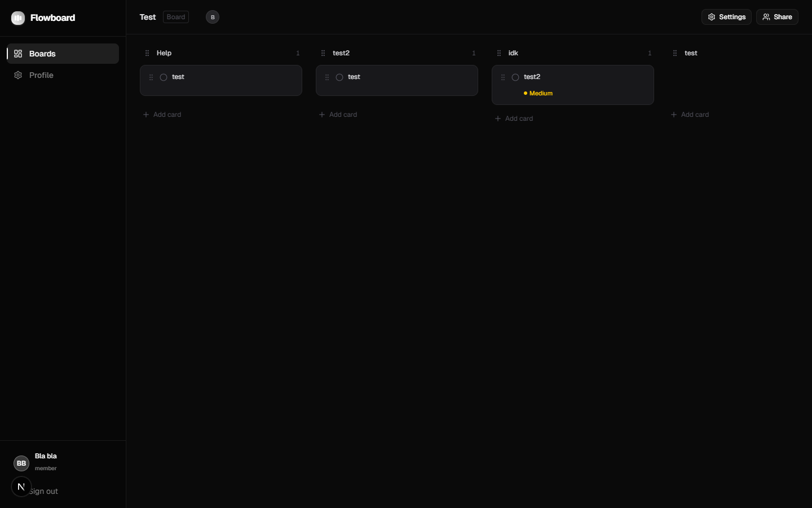812x508 pixels.
Task: Sign out of the account
Action: (x=45, y=491)
